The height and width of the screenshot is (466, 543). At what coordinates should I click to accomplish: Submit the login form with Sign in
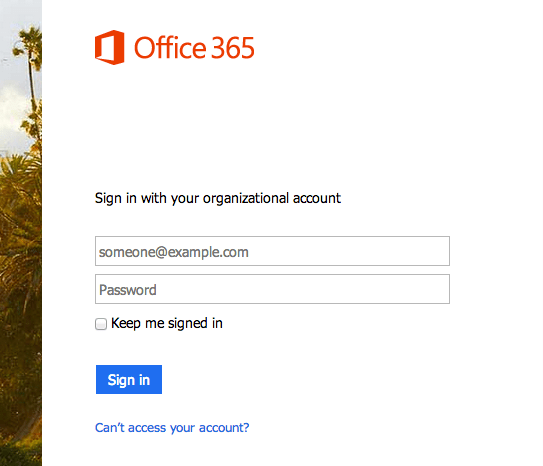[x=129, y=379]
